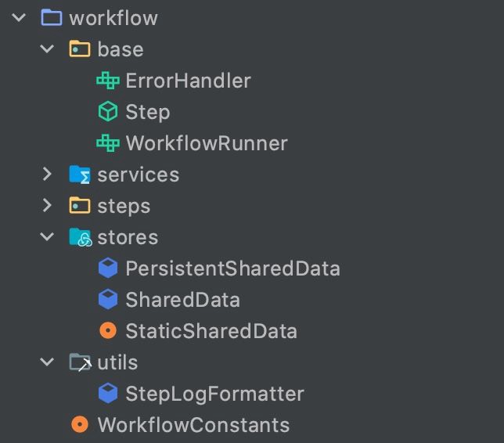Image resolution: width=504 pixels, height=443 pixels.
Task: Click the green Step cube icon
Action: [108, 112]
